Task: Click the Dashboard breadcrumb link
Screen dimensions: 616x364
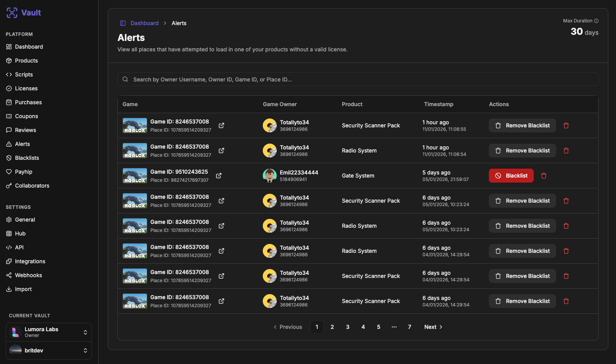Action: pyautogui.click(x=145, y=23)
